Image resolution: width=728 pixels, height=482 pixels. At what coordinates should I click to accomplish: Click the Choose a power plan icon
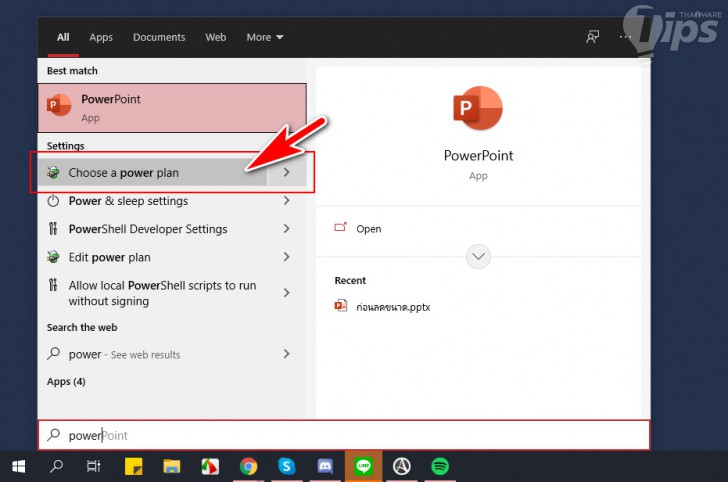(53, 173)
